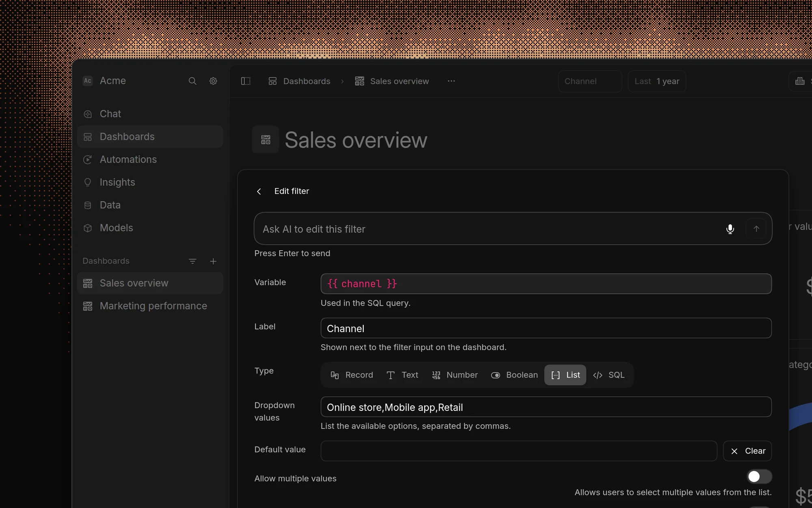Click the filter icon beside Dashboards section
This screenshot has width=812, height=508.
(x=192, y=261)
